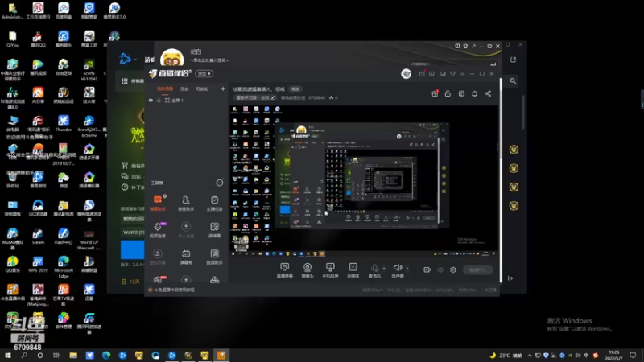Open stream settings gear icon
The width and height of the screenshot is (644, 362).
453,270
